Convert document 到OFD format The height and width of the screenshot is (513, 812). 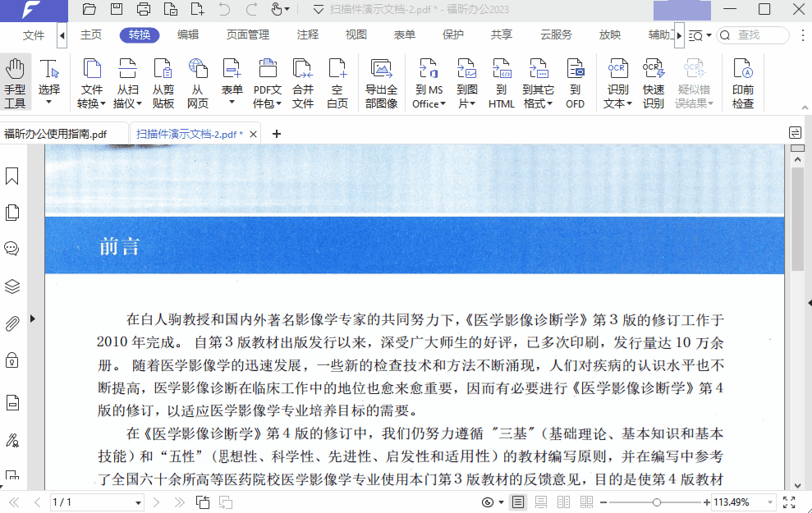pos(575,81)
